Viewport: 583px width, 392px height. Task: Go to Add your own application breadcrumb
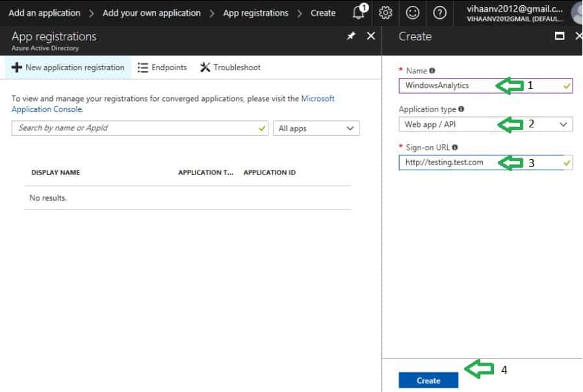pos(151,12)
